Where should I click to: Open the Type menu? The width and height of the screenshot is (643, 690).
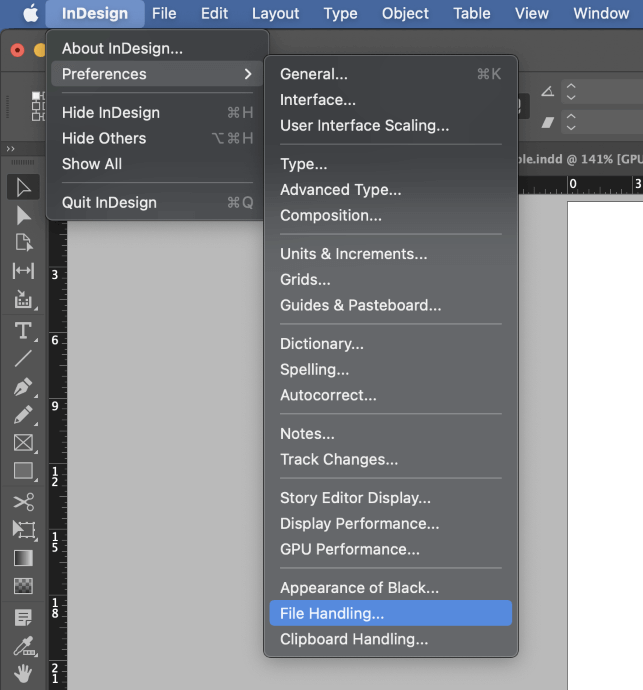tap(341, 14)
